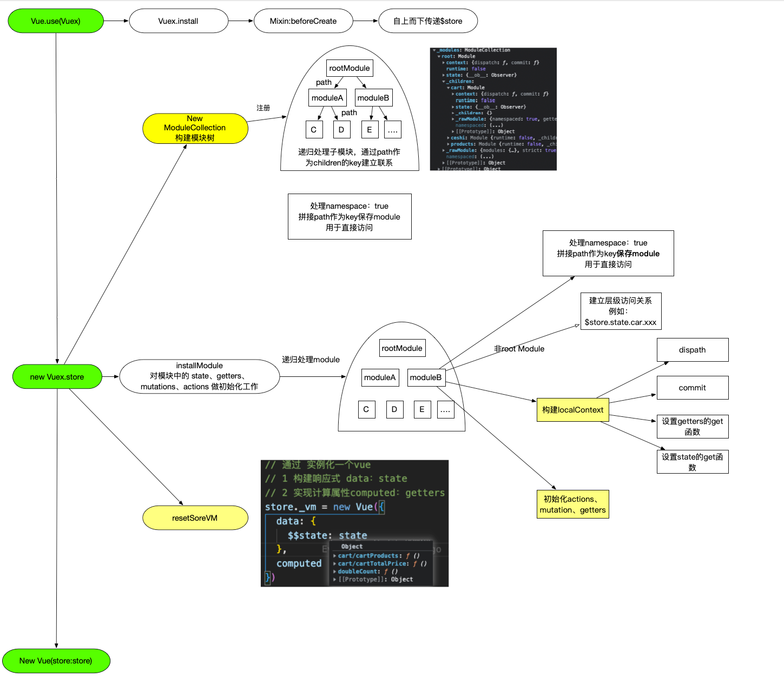The width and height of the screenshot is (784, 684).
Task: Click the commit box
Action: [x=693, y=388]
